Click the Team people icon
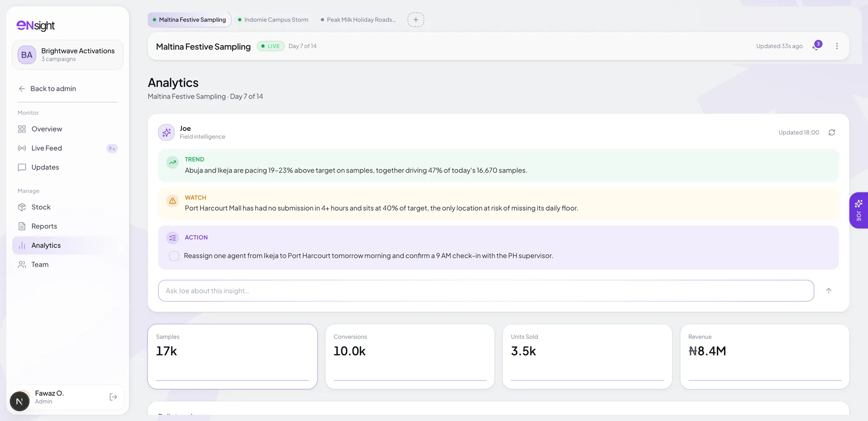This screenshot has height=421, width=868. (22, 265)
